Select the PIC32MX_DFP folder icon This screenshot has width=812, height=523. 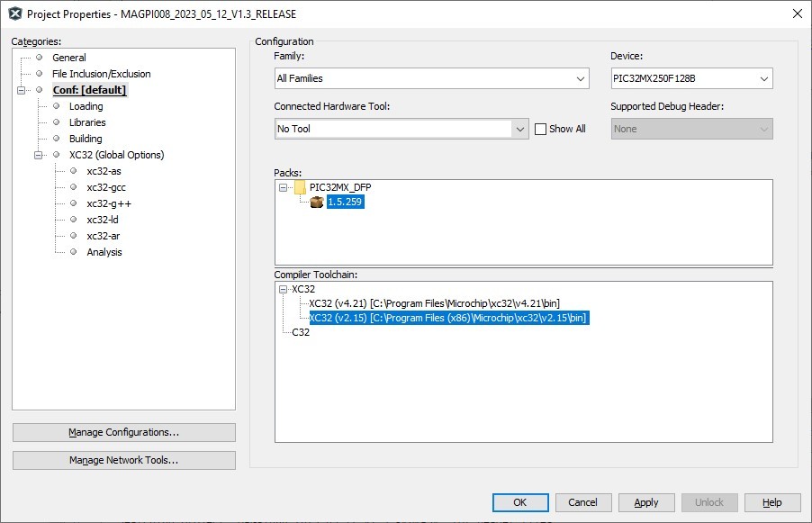click(x=300, y=187)
